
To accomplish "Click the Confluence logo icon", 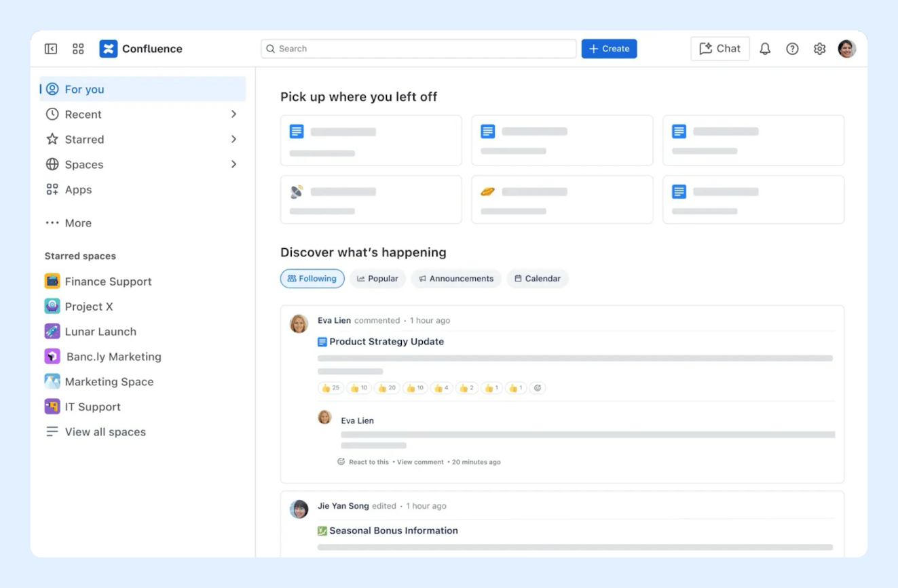I will point(109,49).
